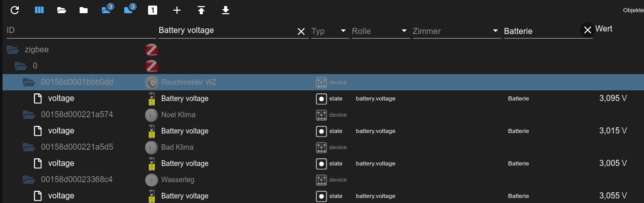Select the Wasserleg device row
Image resolution: width=644 pixels, height=203 pixels.
(177, 180)
